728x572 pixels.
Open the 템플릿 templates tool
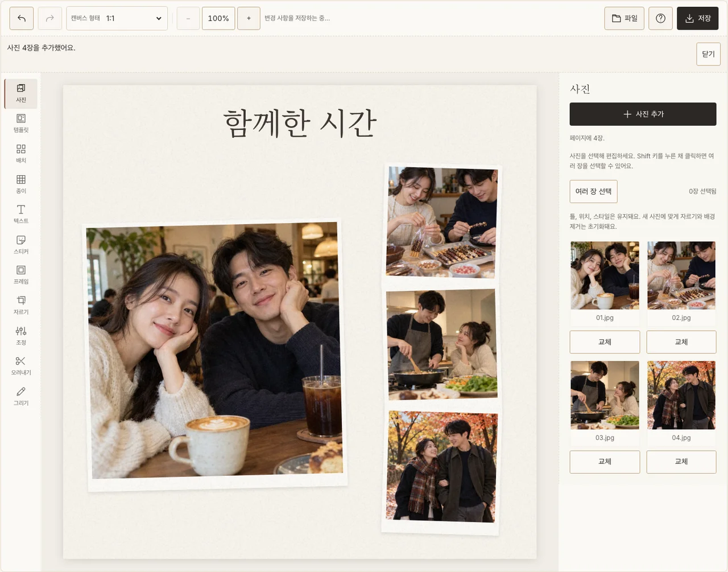[x=21, y=124]
